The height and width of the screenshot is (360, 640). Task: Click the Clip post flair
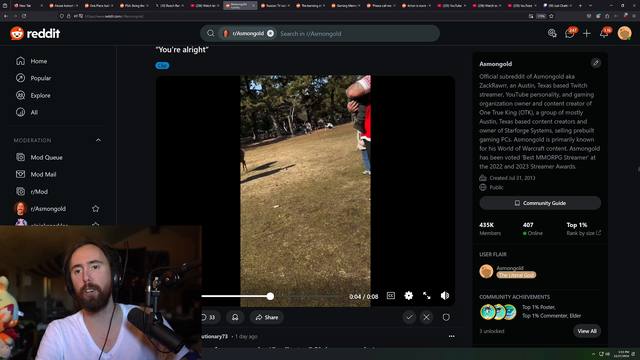[x=162, y=65]
